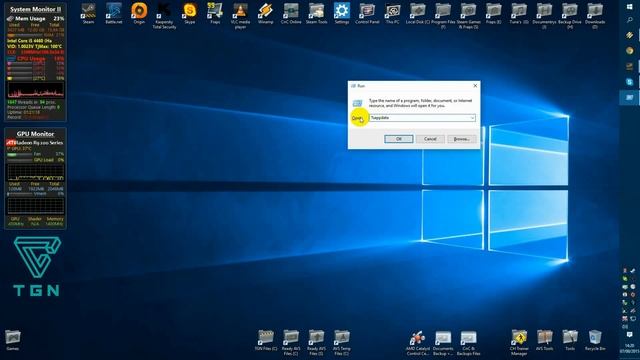Open the Settings gear shortcut
The height and width of the screenshot is (360, 640).
[342, 13]
